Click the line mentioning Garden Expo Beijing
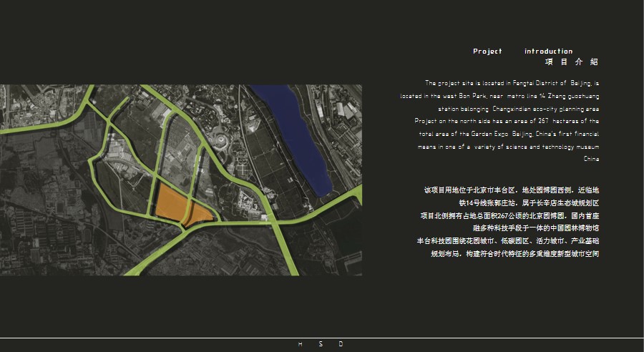Image resolution: width=644 pixels, height=352 pixels. 509,134
